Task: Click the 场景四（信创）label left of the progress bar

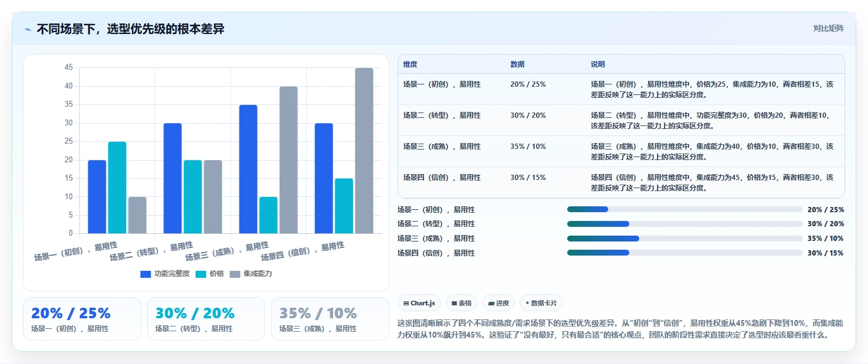Action: click(x=436, y=253)
